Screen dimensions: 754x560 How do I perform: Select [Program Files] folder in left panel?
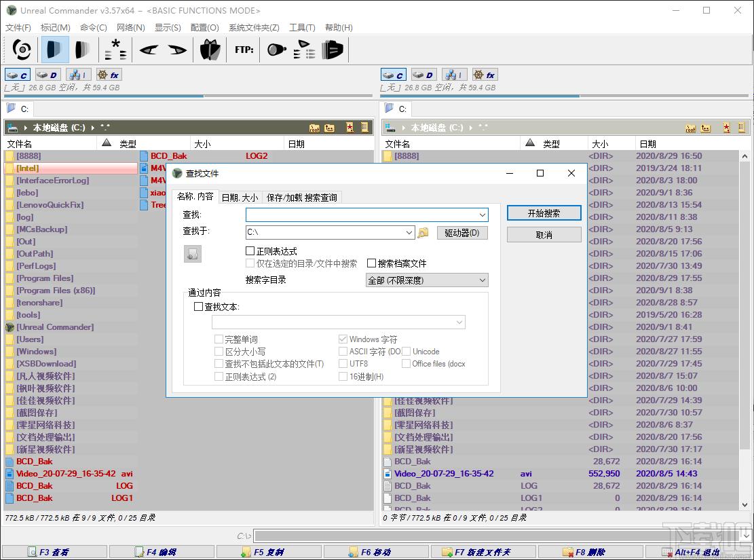click(45, 278)
